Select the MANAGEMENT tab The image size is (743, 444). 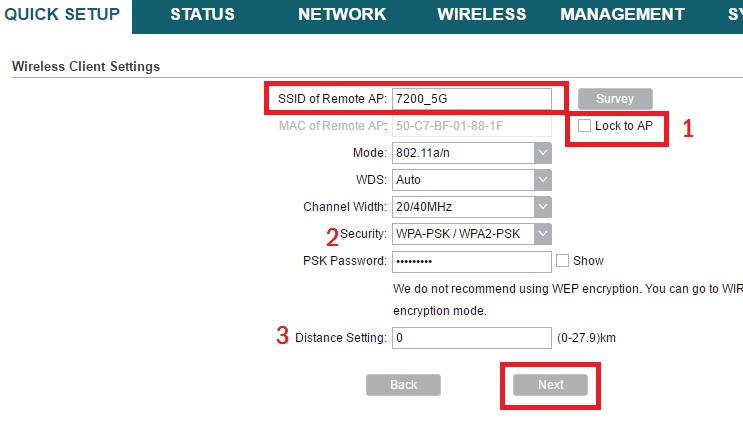point(622,15)
